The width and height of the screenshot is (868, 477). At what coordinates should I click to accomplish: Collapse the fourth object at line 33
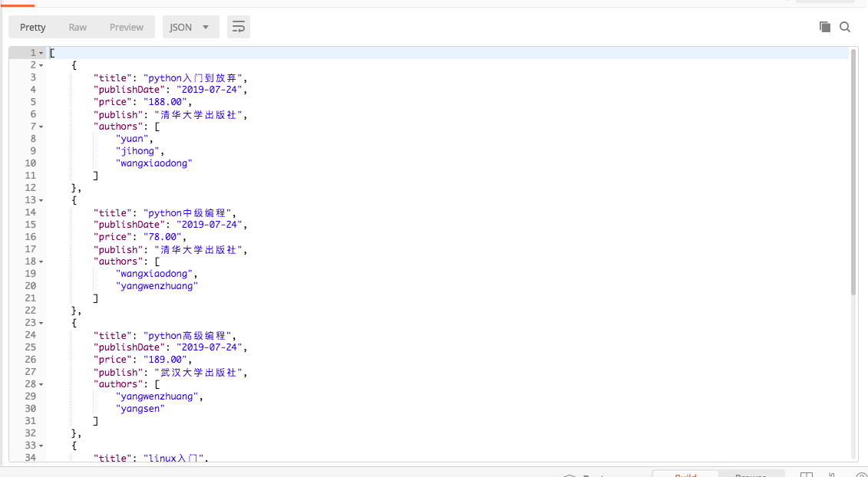(x=41, y=446)
